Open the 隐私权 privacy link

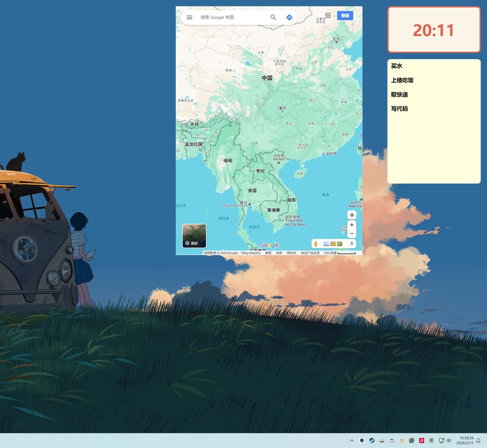(x=291, y=253)
